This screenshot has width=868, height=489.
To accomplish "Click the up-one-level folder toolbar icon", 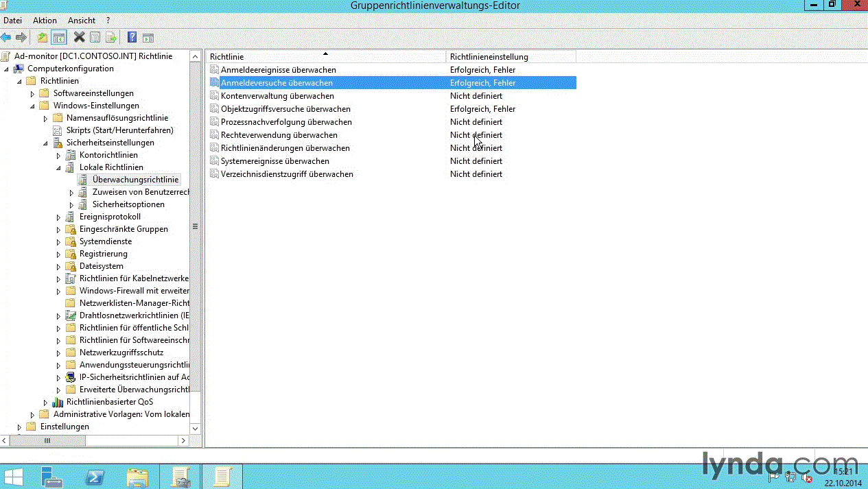I will coord(43,37).
